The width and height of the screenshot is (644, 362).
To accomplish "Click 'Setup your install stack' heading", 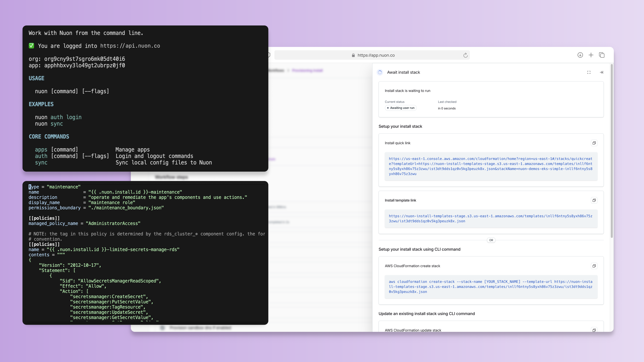I will [x=400, y=126].
